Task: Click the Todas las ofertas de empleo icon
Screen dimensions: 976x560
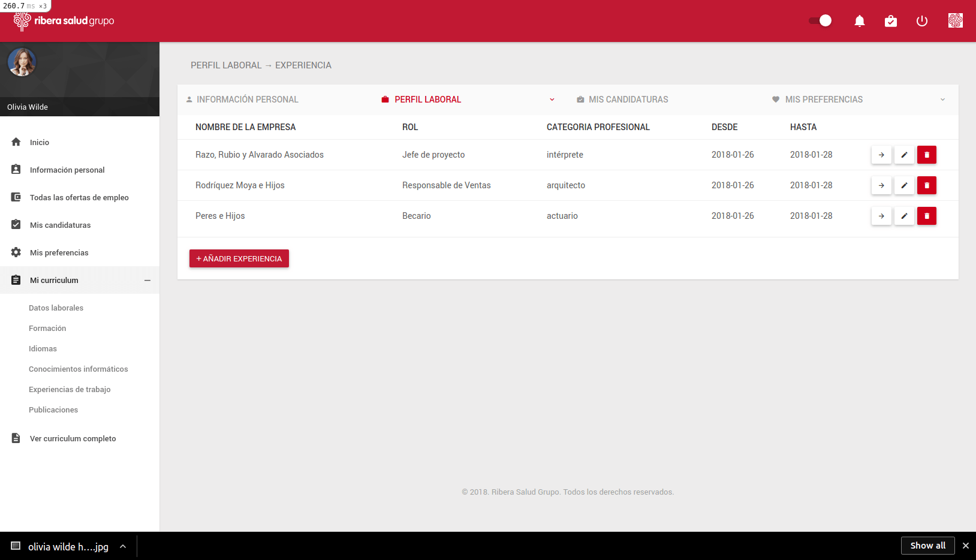Action: point(16,197)
